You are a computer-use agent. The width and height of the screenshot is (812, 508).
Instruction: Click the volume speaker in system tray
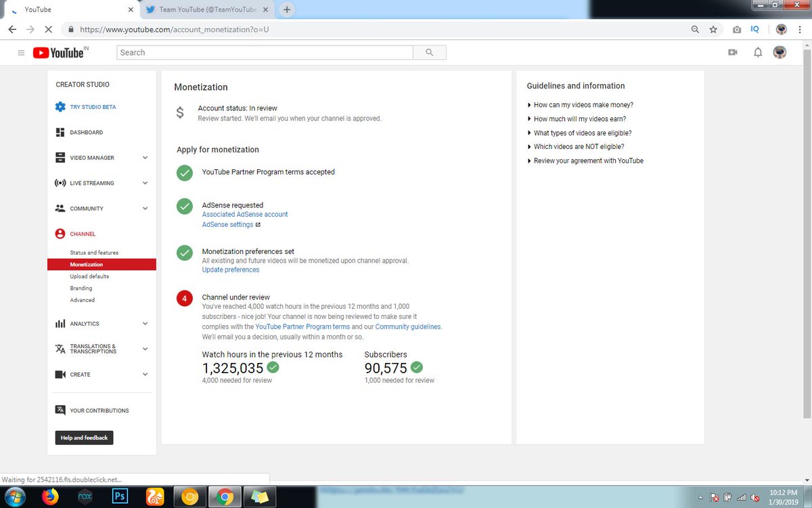click(x=755, y=499)
